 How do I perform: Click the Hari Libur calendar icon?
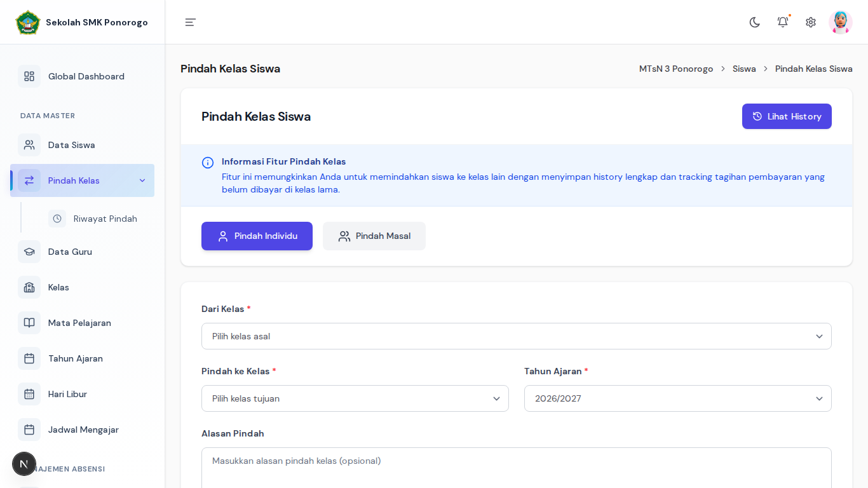[29, 394]
